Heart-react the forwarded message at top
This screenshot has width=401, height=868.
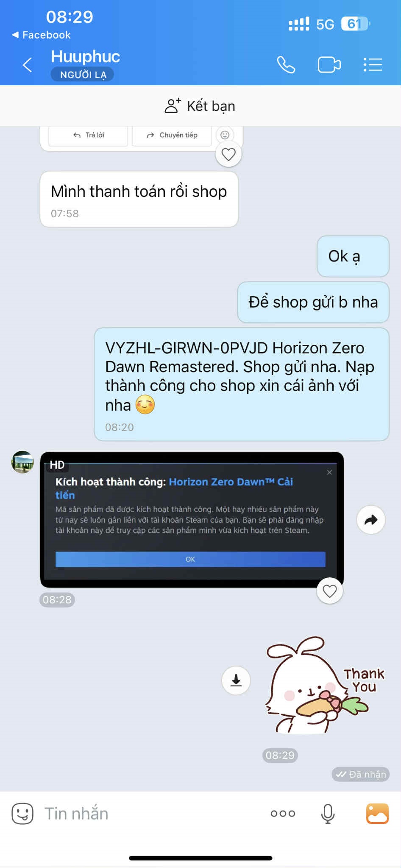[228, 154]
